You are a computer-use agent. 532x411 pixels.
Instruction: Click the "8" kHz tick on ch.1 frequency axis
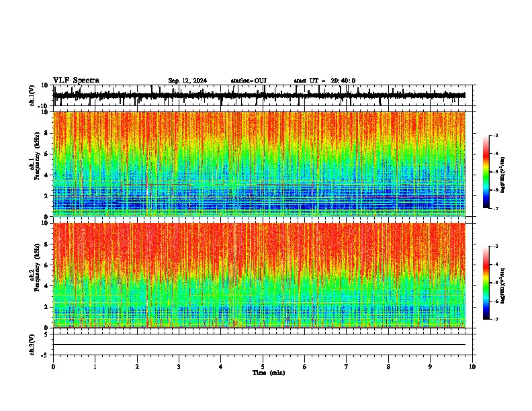[47, 133]
